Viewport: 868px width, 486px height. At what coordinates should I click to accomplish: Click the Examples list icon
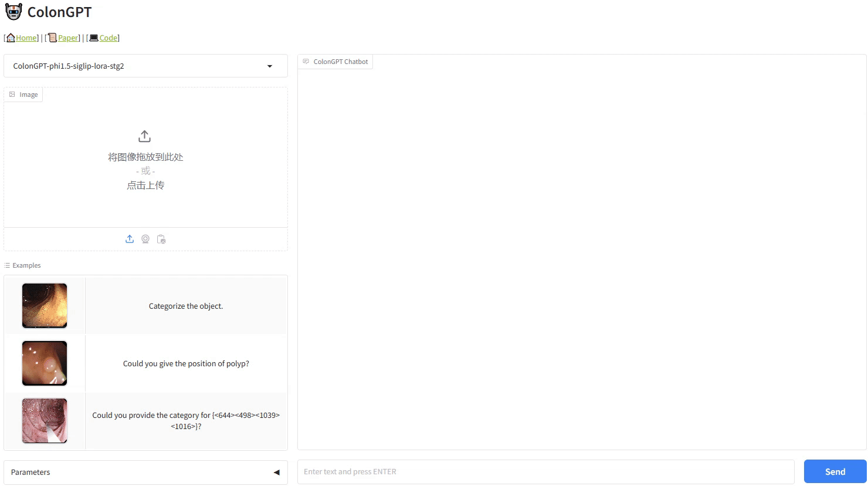(x=8, y=265)
